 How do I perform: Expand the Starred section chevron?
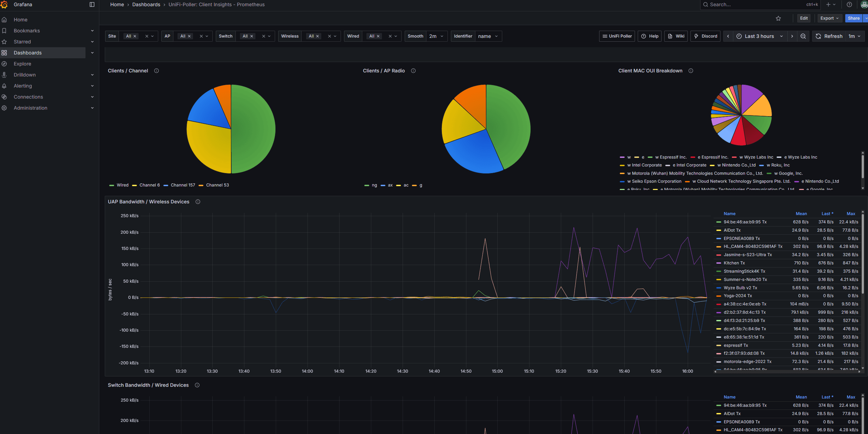[x=92, y=42]
